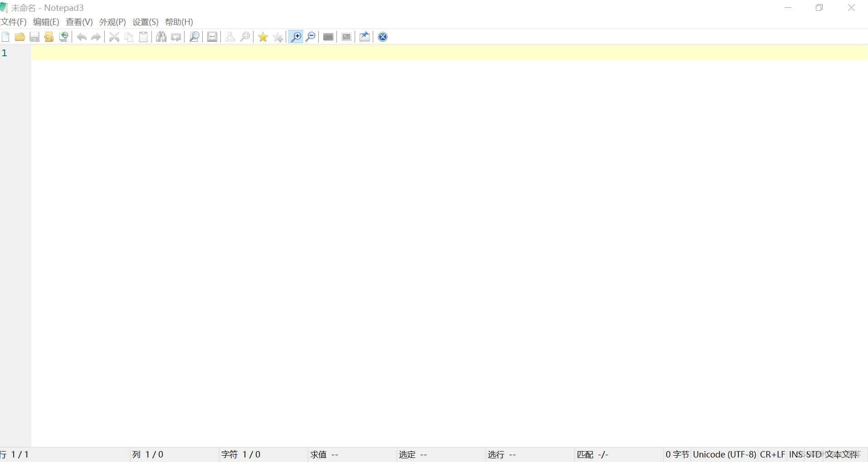Toggle word wrap via the return-key icon
Screen dimensions: 868x462
coord(212,37)
